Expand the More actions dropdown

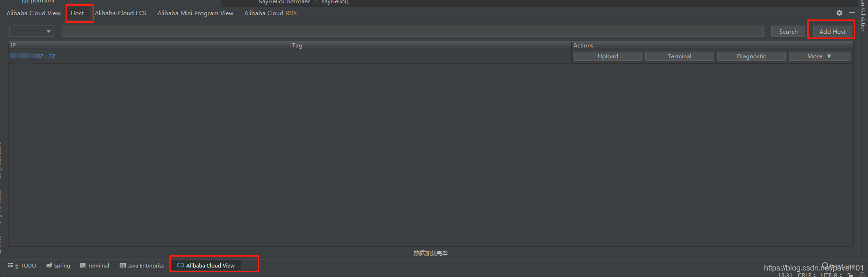819,56
